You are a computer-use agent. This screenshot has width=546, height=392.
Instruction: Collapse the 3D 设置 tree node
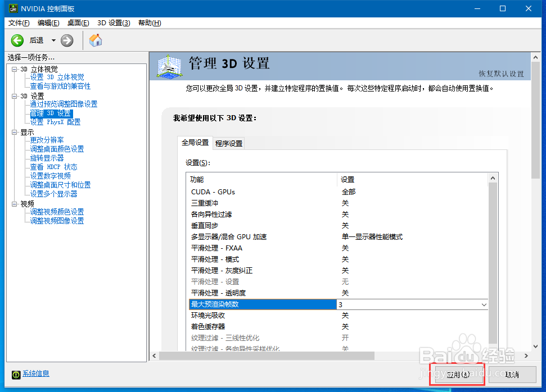coord(14,96)
